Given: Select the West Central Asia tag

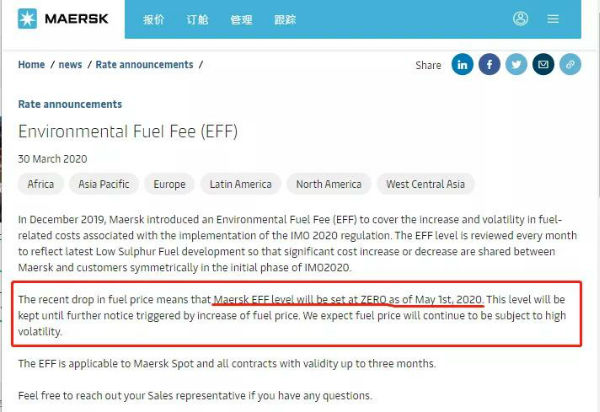Looking at the screenshot, I should coord(426,185).
